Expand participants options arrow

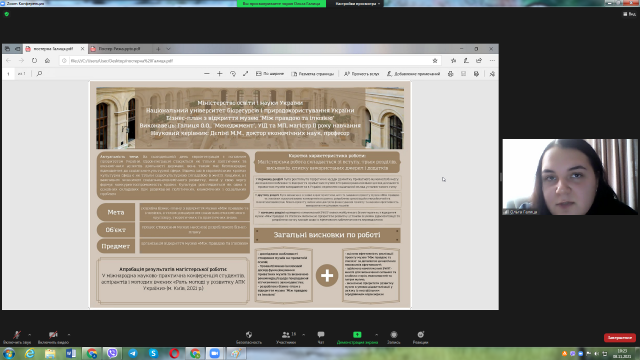pyautogui.click(x=303, y=335)
